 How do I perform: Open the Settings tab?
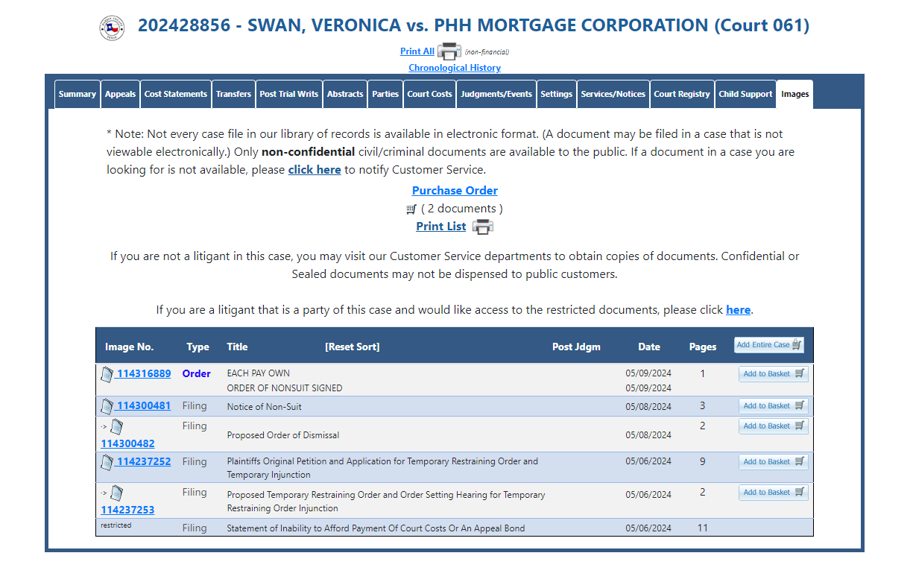[x=557, y=94]
